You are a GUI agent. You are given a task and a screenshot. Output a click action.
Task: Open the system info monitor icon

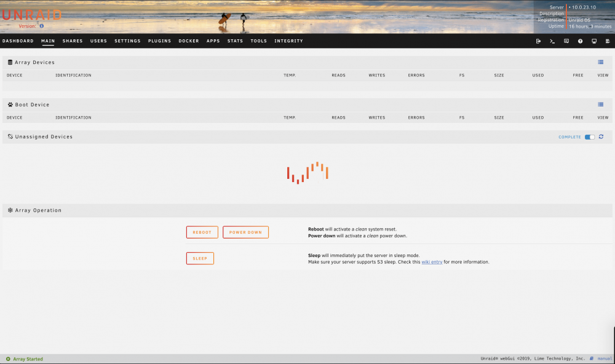594,41
